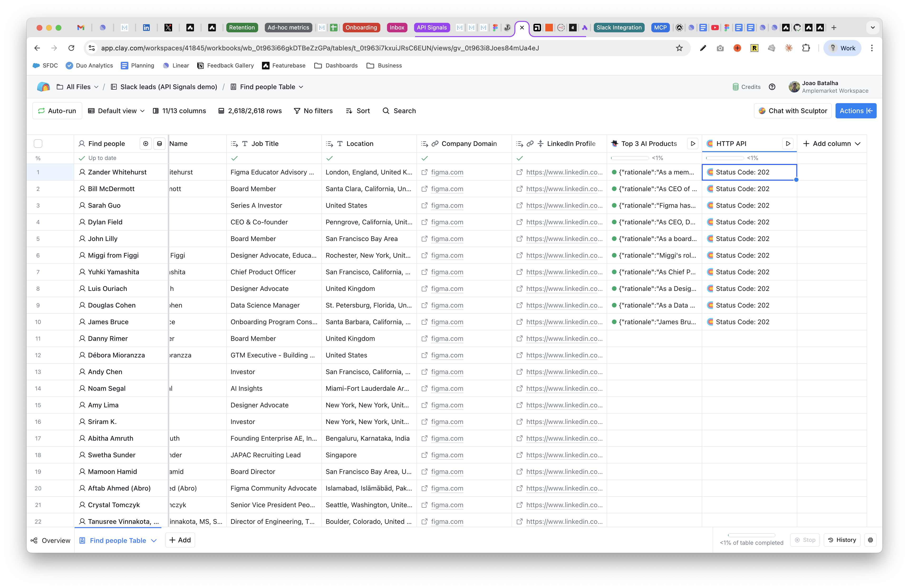Image resolution: width=909 pixels, height=588 pixels.
Task: Bookmark page with the star icon
Action: (x=679, y=48)
